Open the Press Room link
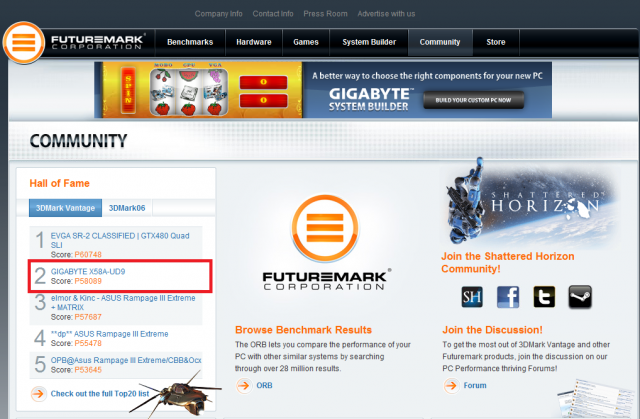640x419 pixels. point(325,14)
